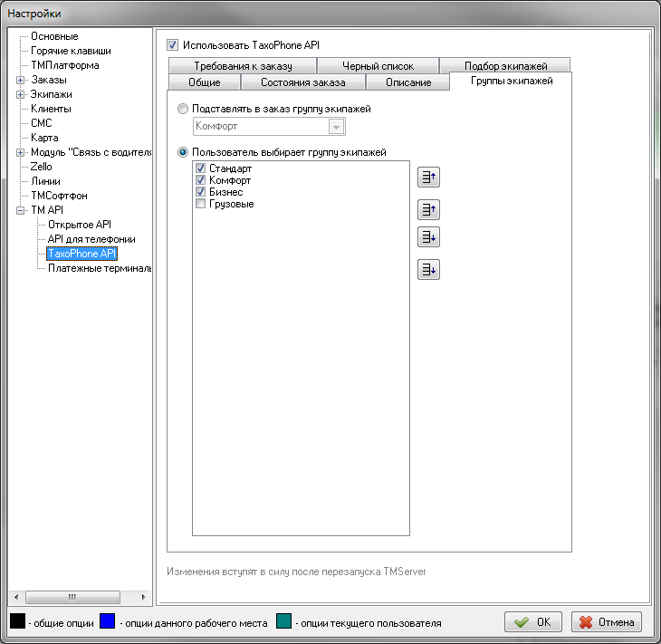Expand the Модуль Связь с водителем node
Screen dimensions: 661x644
click(20, 153)
